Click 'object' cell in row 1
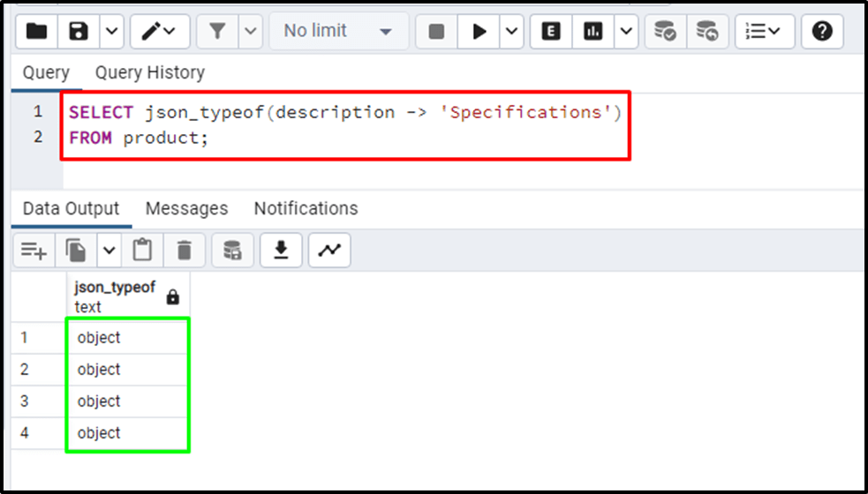The height and width of the screenshot is (494, 868). click(x=127, y=338)
